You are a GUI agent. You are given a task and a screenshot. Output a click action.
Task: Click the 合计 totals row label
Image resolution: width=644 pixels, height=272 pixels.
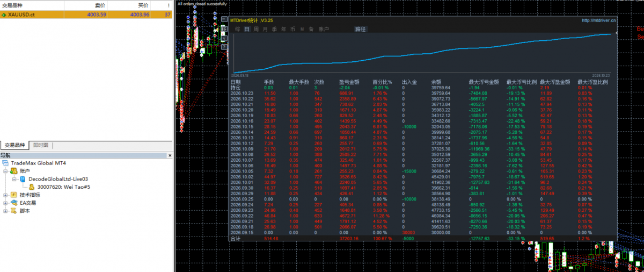[x=236, y=238]
